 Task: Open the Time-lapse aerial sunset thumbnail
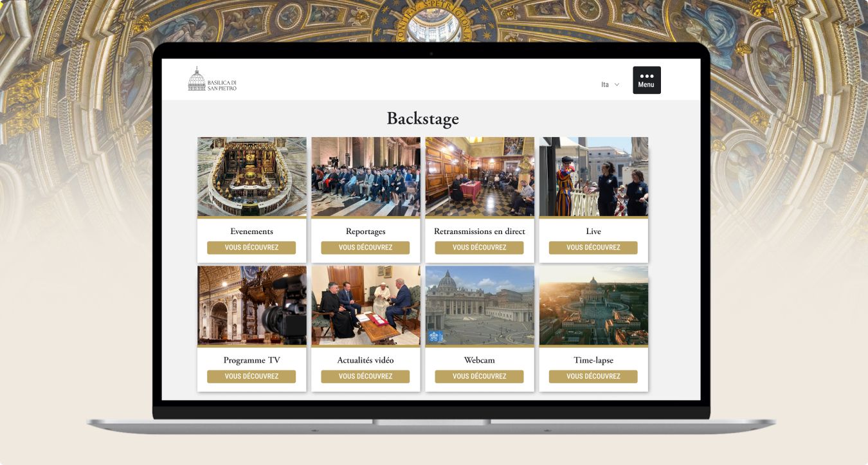click(x=593, y=305)
